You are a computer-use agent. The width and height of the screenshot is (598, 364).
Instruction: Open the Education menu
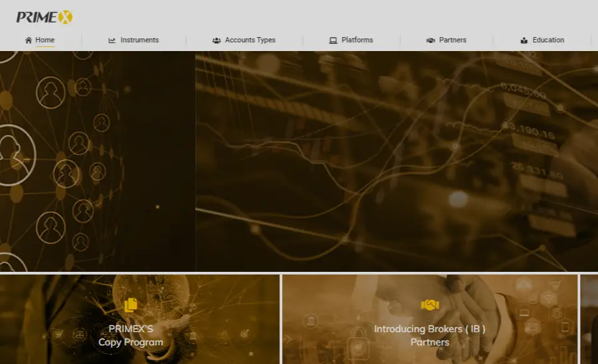click(x=548, y=40)
